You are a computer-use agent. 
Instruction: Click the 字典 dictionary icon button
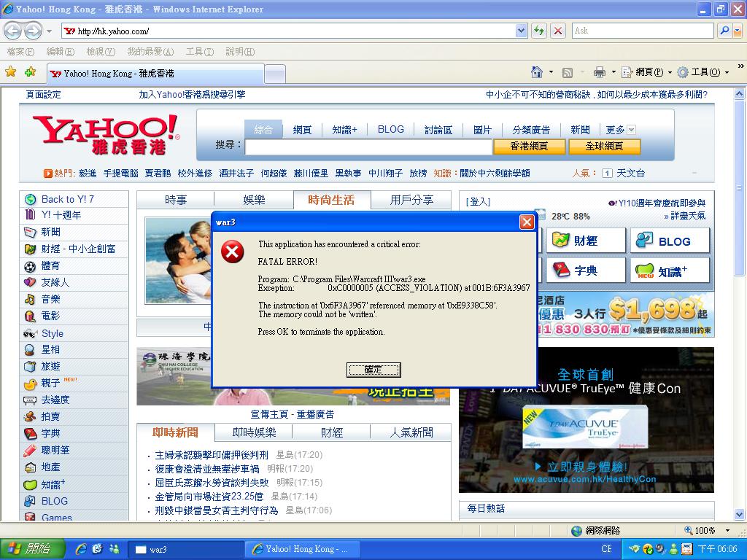tap(586, 271)
